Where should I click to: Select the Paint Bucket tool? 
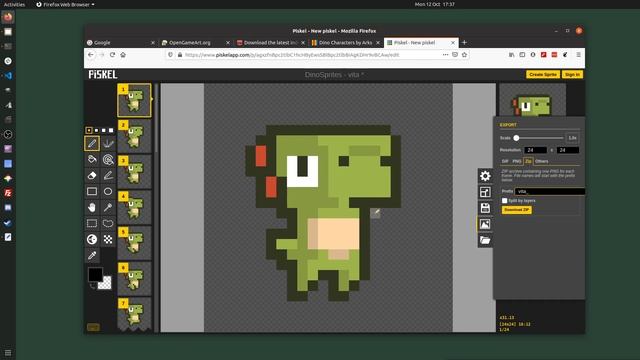click(92, 159)
